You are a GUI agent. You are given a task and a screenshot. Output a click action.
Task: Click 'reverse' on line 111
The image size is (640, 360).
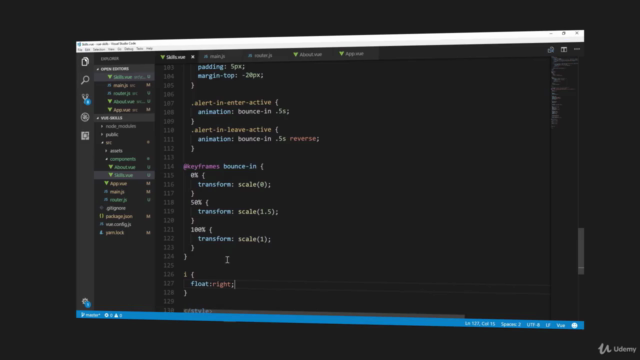tap(302, 139)
